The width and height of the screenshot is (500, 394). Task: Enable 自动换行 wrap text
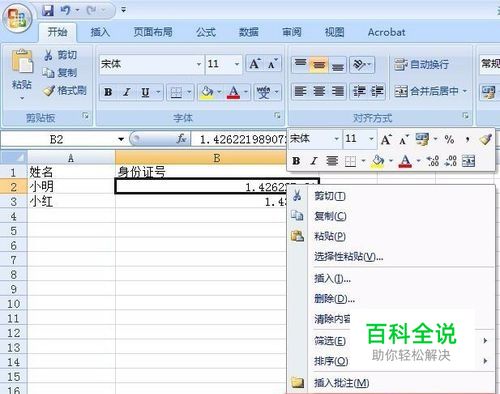click(421, 64)
